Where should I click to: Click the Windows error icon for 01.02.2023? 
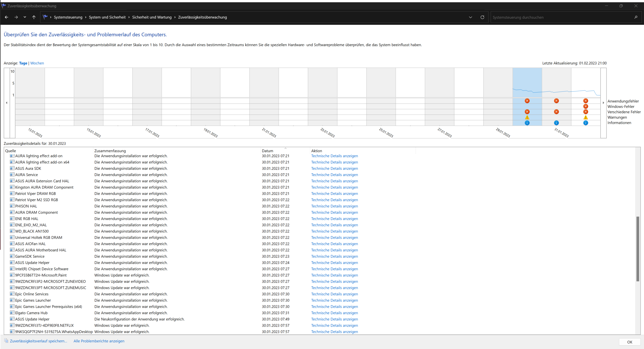point(585,106)
